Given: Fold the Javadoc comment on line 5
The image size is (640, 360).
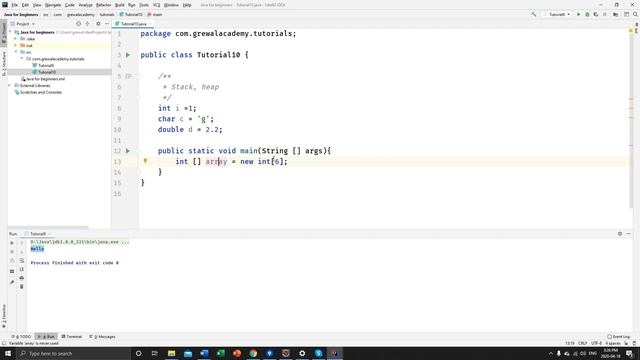Looking at the screenshot, I should tap(138, 76).
